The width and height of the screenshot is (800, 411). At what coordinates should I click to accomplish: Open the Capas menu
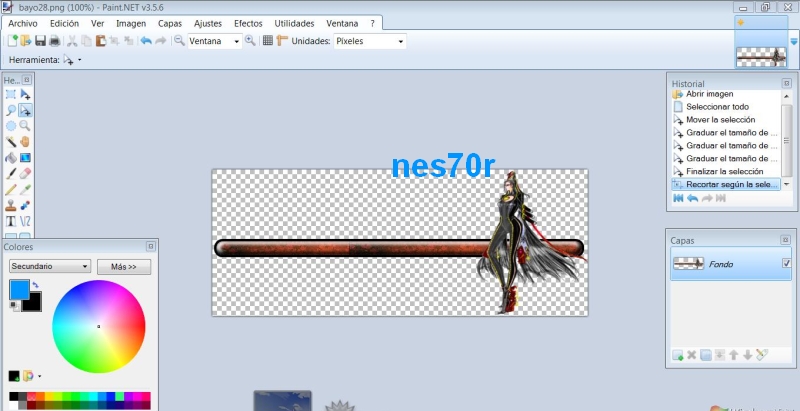click(x=170, y=23)
